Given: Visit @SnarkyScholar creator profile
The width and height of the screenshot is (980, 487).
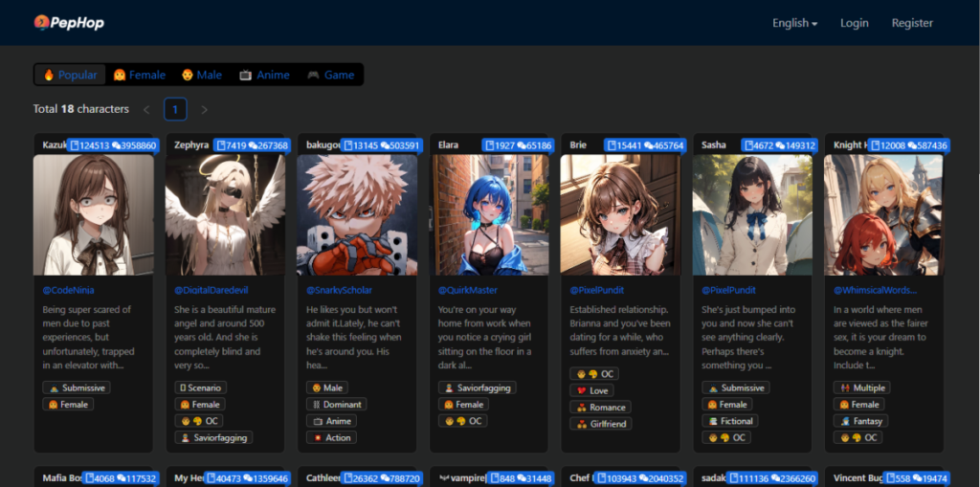Looking at the screenshot, I should click(x=339, y=290).
